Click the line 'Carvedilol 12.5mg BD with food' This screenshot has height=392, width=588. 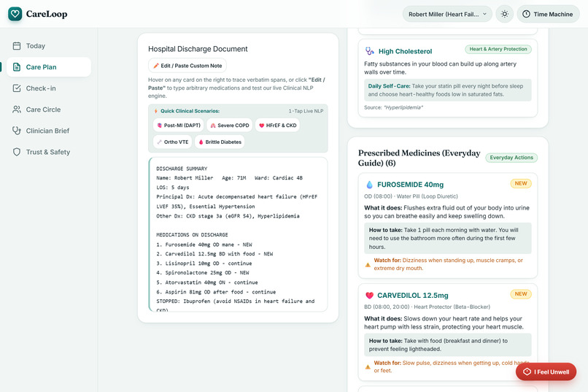214,254
